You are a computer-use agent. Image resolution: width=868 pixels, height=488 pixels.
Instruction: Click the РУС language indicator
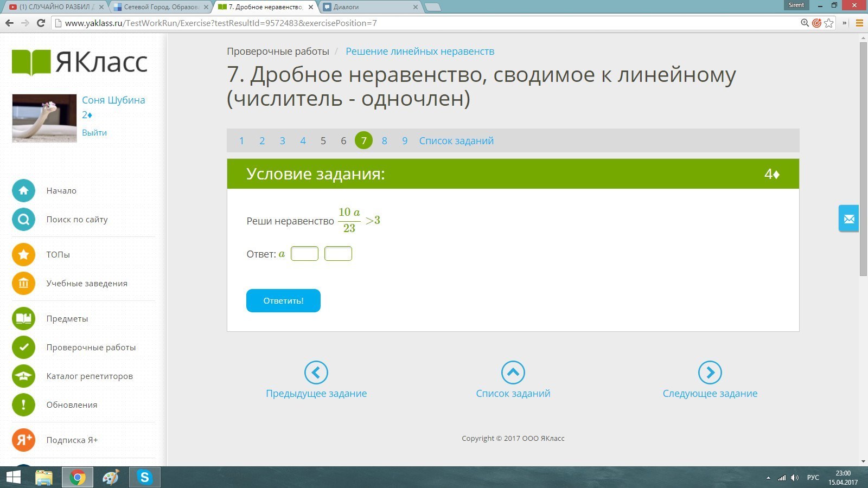pos(813,478)
